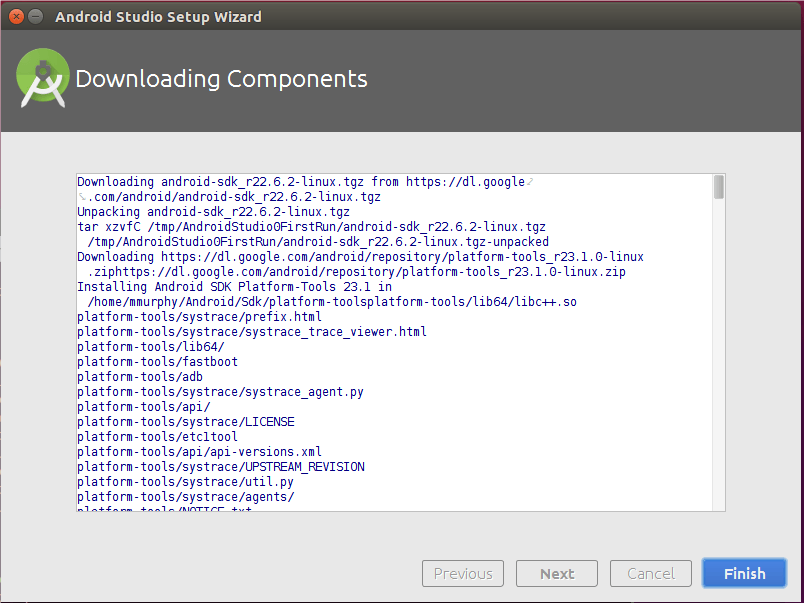Screen dimensions: 804x603
Task: Grab the log scrollbar thumb
Action: tap(718, 187)
